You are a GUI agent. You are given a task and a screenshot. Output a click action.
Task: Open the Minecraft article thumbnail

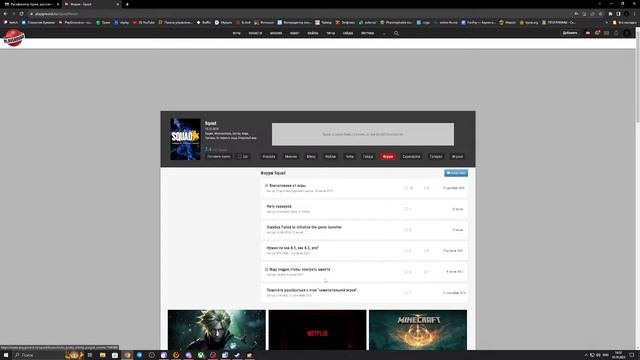(x=418, y=330)
